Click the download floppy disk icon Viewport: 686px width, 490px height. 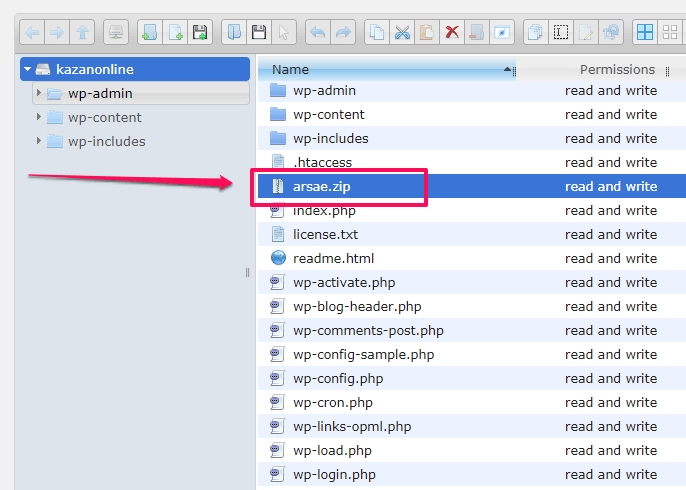259,32
